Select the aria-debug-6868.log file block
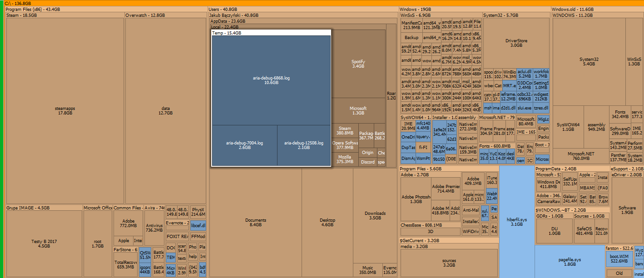Image resolution: width=644 pixels, height=278 pixels. (271, 80)
